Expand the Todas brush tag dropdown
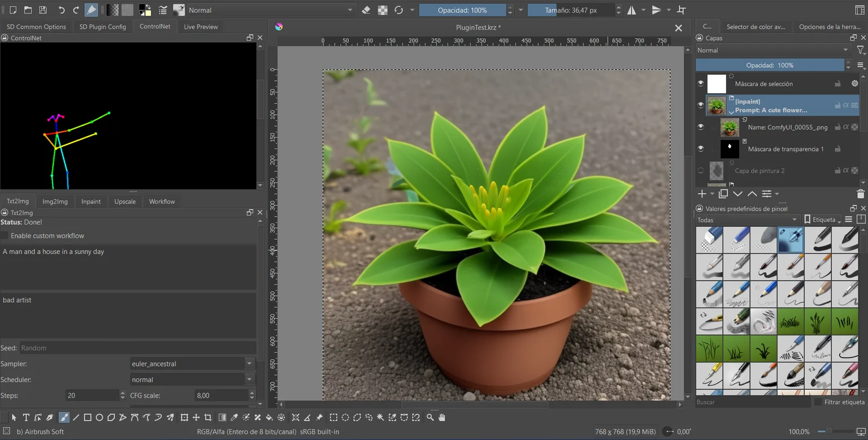Viewport: 868px width, 440px height. (x=748, y=219)
